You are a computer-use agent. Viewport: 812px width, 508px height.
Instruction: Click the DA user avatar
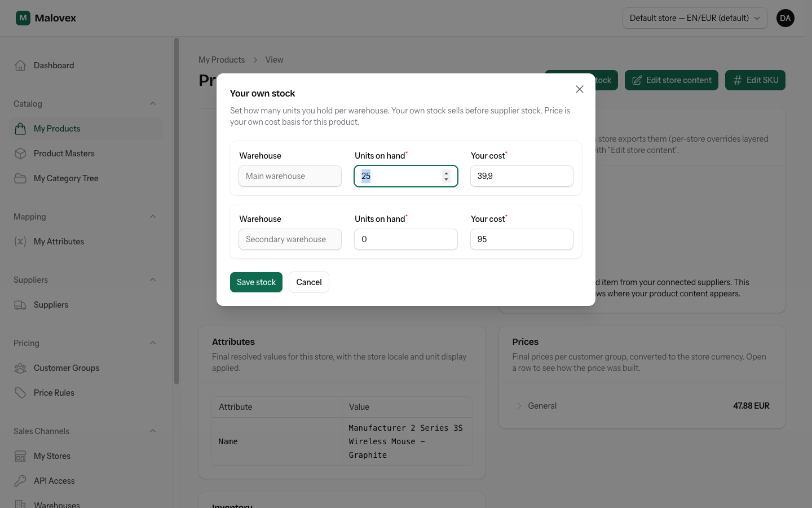(785, 18)
